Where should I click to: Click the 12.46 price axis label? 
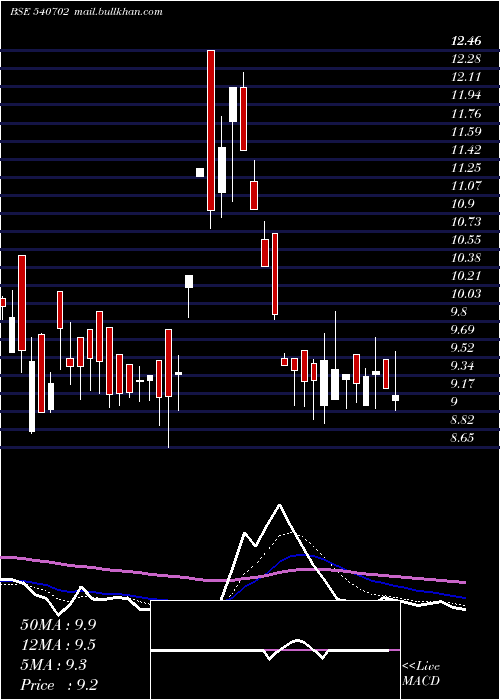click(466, 41)
